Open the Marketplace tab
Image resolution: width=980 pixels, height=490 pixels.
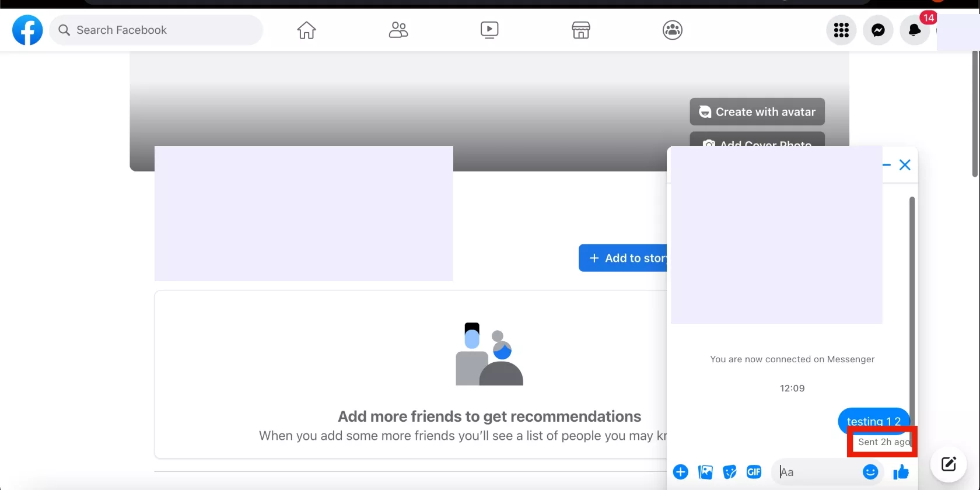(581, 30)
